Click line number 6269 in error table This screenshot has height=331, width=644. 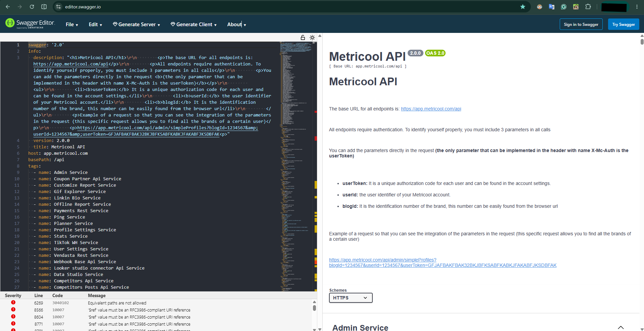tap(39, 303)
